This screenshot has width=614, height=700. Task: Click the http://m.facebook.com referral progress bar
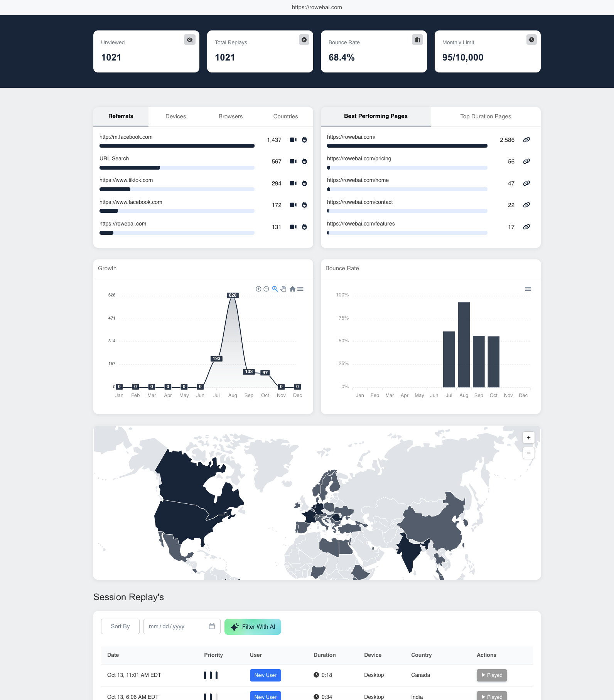pyautogui.click(x=177, y=146)
